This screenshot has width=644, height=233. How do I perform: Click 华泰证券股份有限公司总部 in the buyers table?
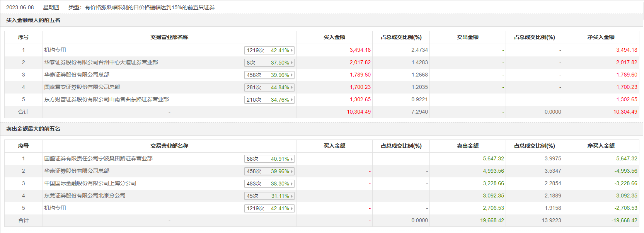point(77,75)
